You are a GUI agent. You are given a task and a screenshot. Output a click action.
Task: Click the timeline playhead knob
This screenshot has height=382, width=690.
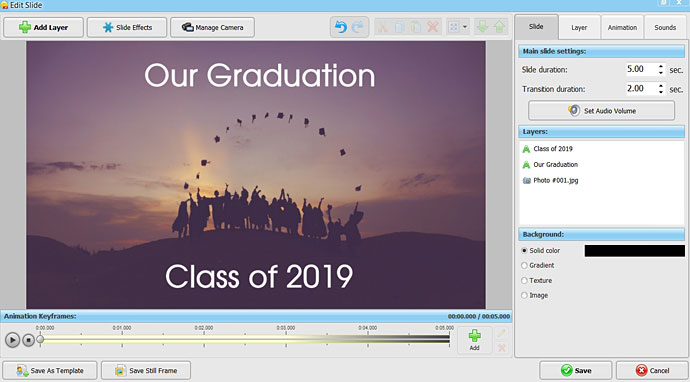pyautogui.click(x=40, y=339)
